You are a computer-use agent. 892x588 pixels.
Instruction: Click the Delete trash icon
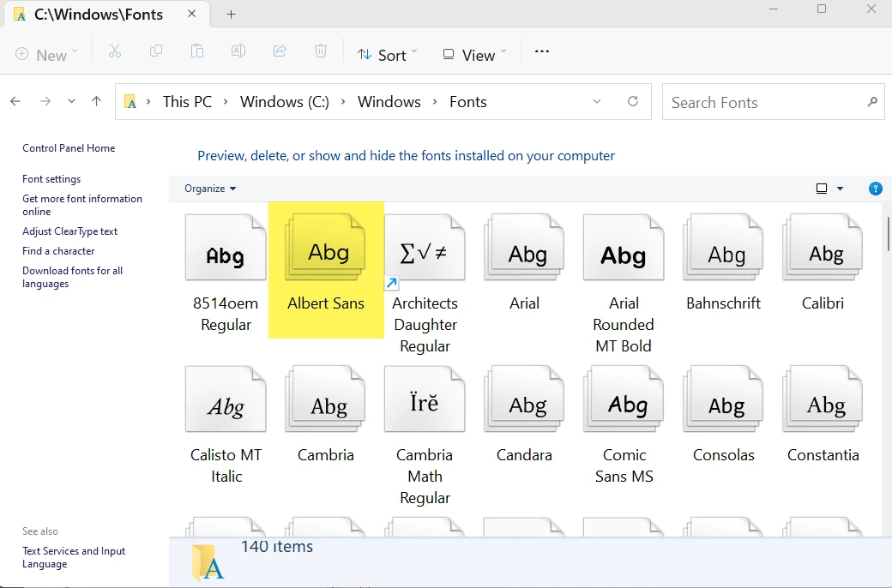(321, 51)
